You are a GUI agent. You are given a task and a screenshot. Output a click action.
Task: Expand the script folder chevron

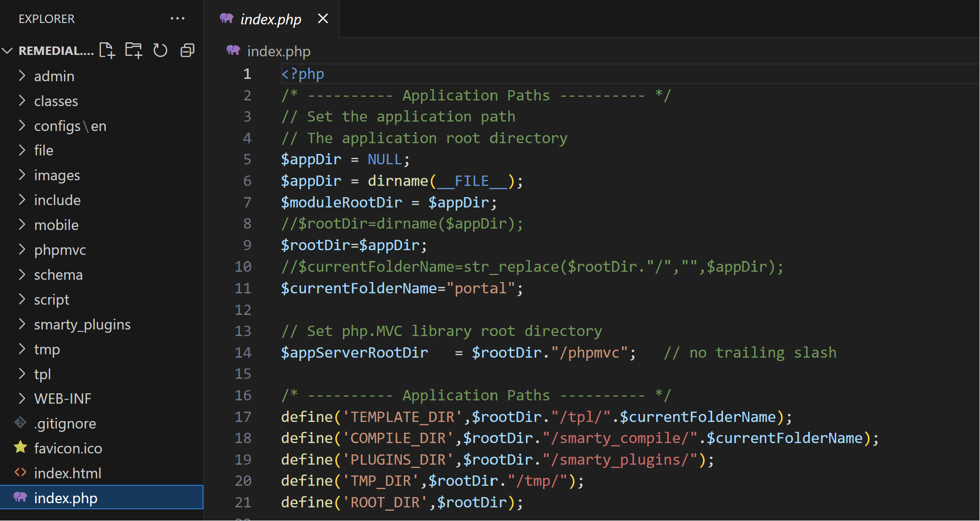coord(22,299)
